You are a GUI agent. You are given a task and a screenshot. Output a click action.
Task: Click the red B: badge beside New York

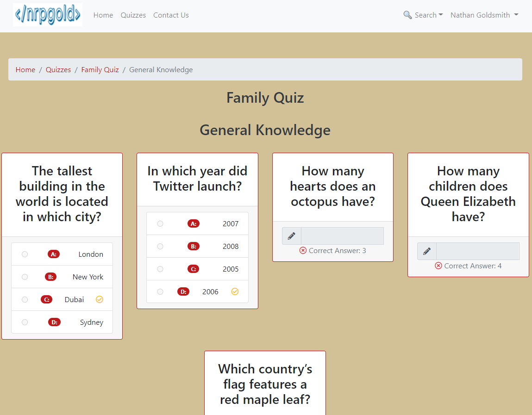(50, 277)
